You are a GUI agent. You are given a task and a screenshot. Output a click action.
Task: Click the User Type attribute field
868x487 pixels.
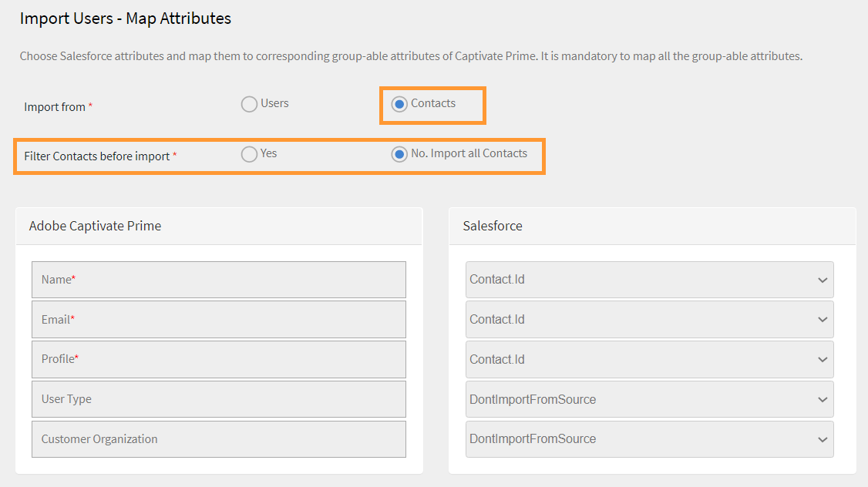[219, 399]
